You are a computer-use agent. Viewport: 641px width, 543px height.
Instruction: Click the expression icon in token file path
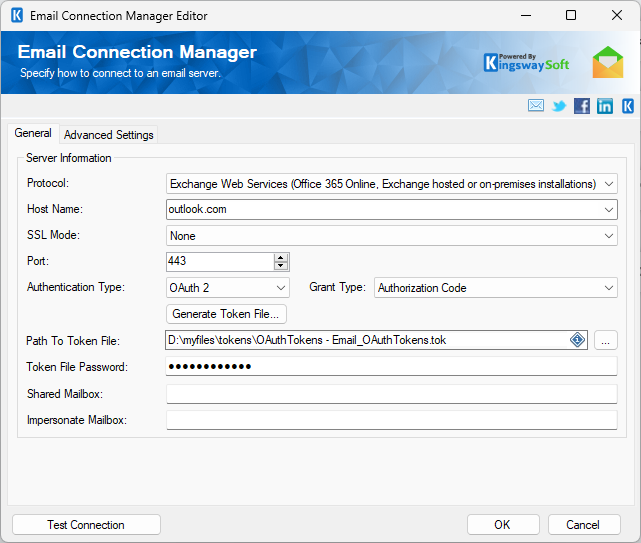tap(577, 340)
